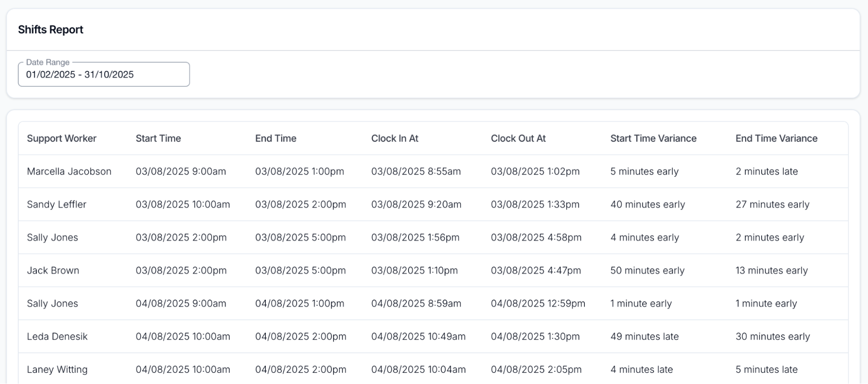Click Sandy Leffler's row name
Image resolution: width=868 pixels, height=384 pixels.
click(x=56, y=204)
